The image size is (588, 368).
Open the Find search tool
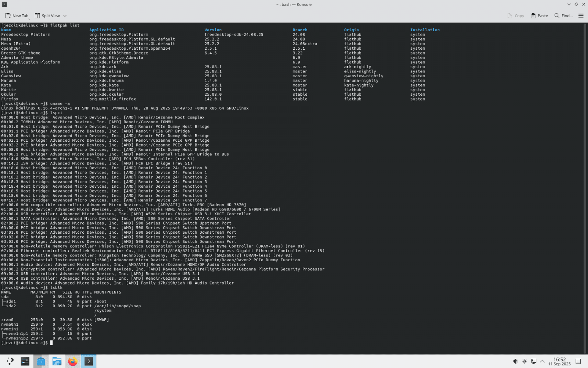click(563, 16)
